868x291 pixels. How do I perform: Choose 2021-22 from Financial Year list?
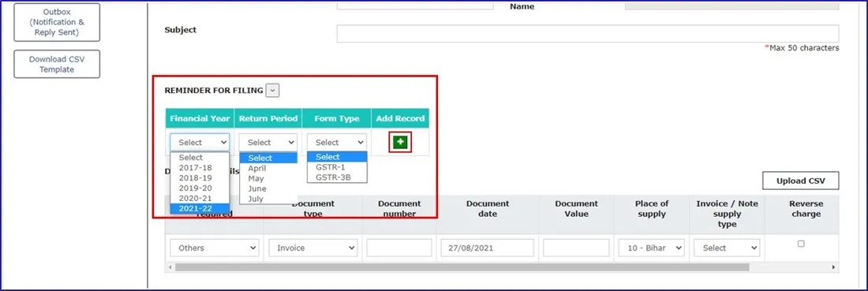[200, 208]
